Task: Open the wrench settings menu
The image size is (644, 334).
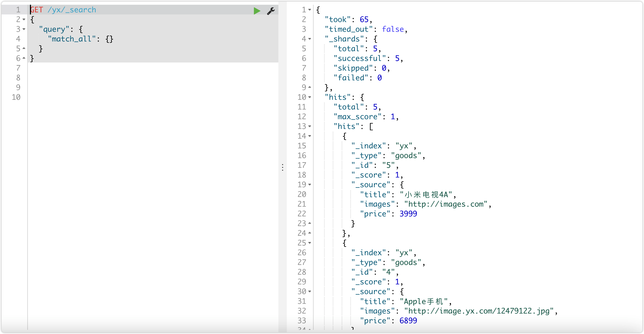Action: pos(271,11)
